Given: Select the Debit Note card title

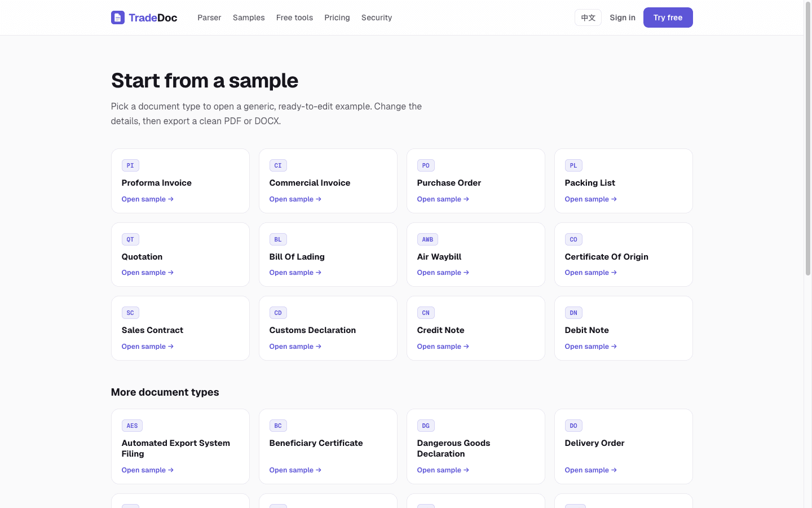Looking at the screenshot, I should pyautogui.click(x=587, y=330).
